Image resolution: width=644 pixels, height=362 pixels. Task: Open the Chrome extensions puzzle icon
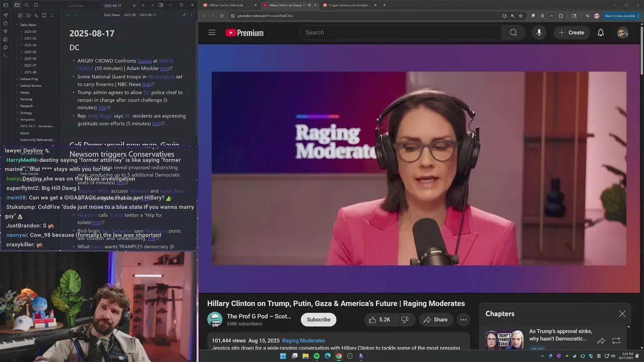tap(561, 16)
